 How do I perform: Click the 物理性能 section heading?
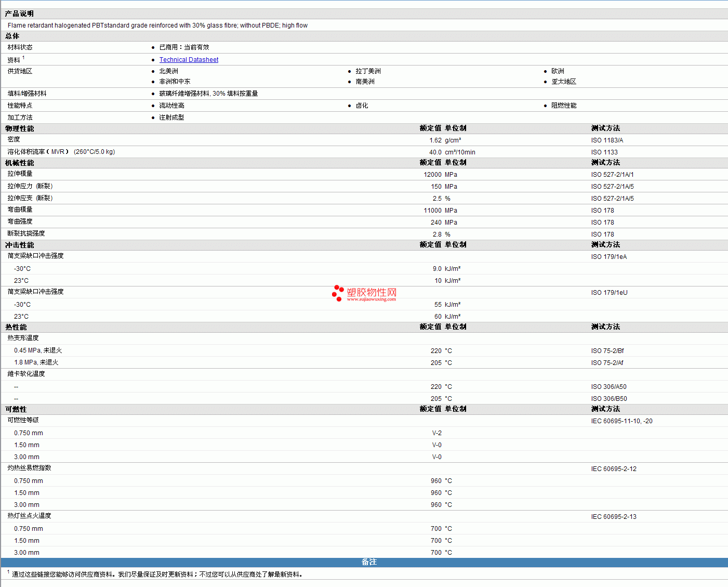(x=19, y=128)
